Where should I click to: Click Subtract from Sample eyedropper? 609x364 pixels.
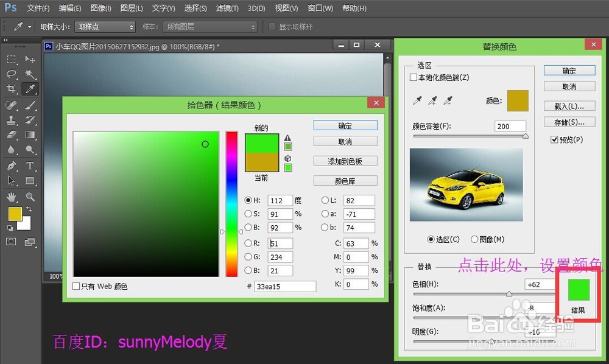point(448,100)
